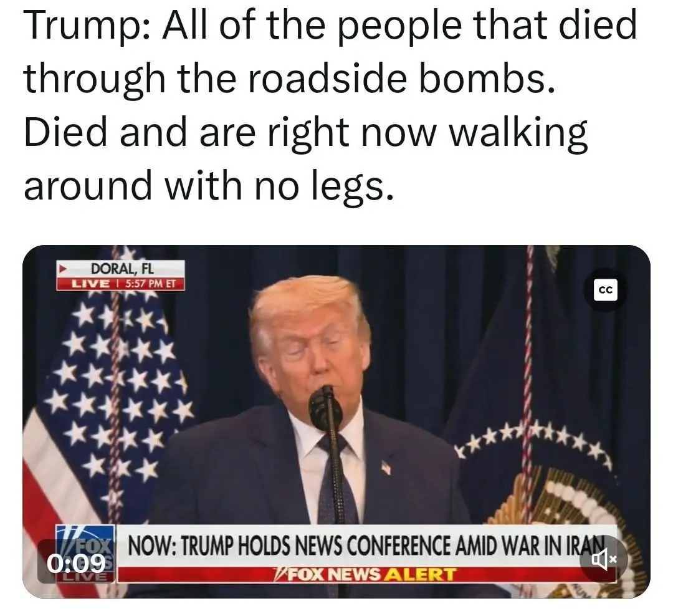Unmute the video using the speaker icon
This screenshot has width=673, height=616.
tap(604, 560)
